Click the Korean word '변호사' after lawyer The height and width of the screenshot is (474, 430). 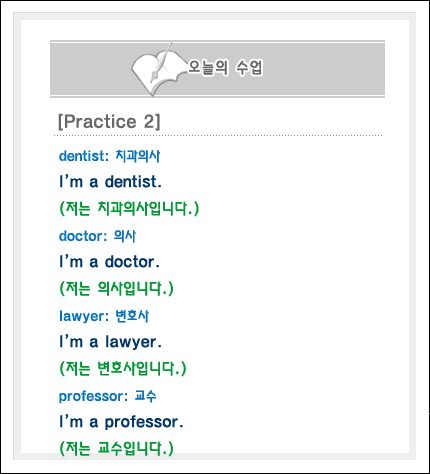132,316
